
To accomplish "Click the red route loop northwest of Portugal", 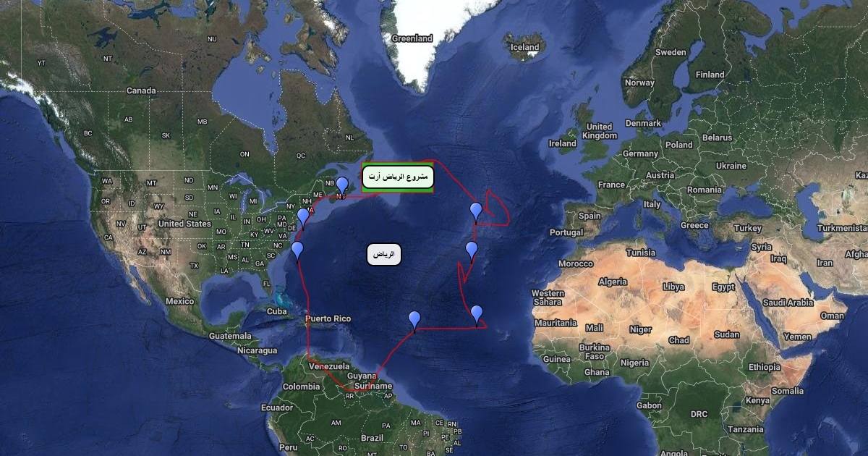I will (x=498, y=208).
